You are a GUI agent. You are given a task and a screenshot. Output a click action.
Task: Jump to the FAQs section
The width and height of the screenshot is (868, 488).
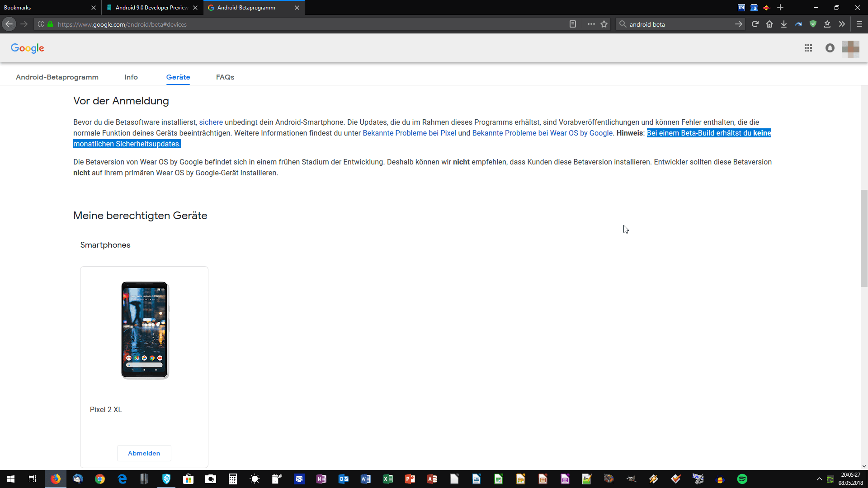point(225,77)
